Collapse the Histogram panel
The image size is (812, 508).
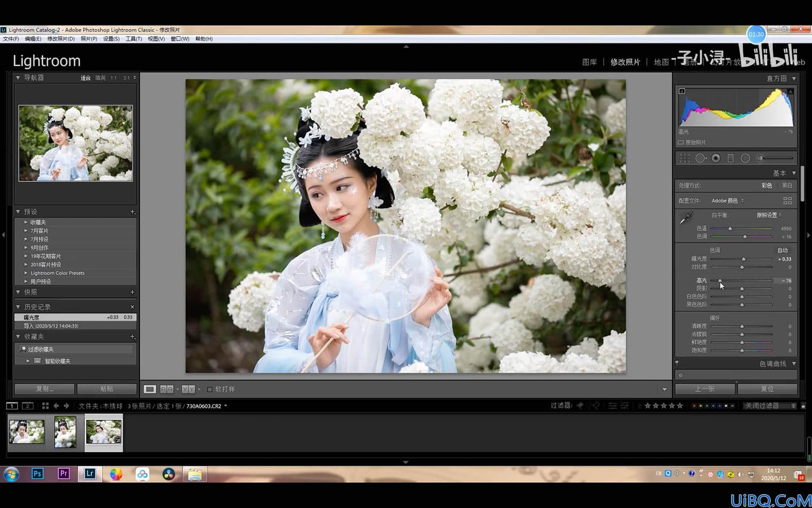click(x=794, y=78)
